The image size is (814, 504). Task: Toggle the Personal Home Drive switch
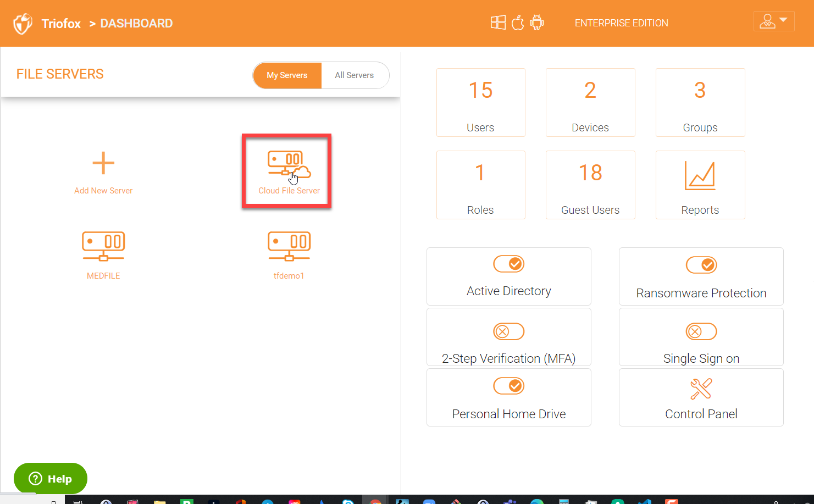[509, 386]
